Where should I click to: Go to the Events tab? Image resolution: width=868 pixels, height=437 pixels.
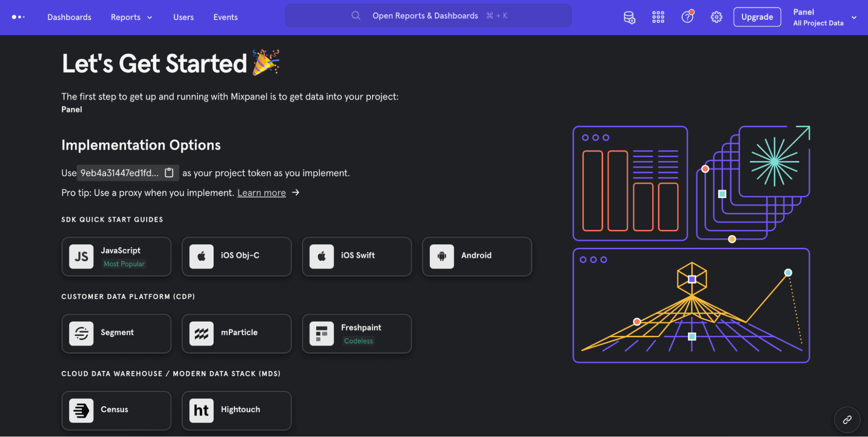tap(225, 17)
